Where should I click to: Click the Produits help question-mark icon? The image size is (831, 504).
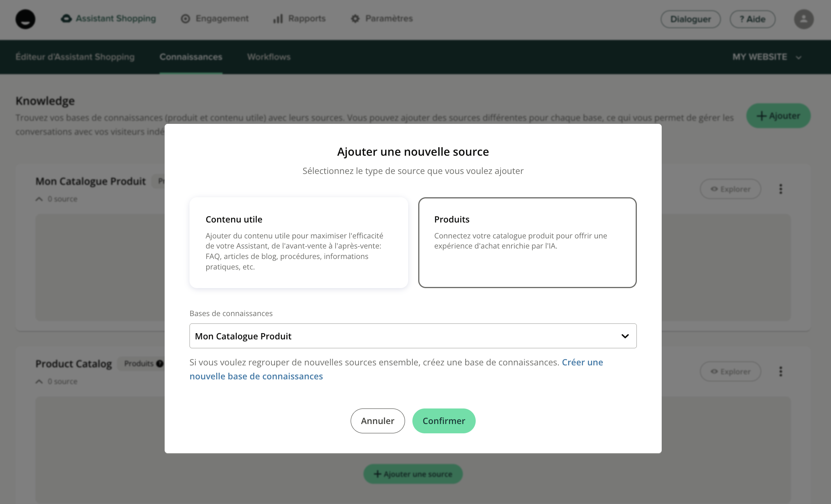coord(160,364)
